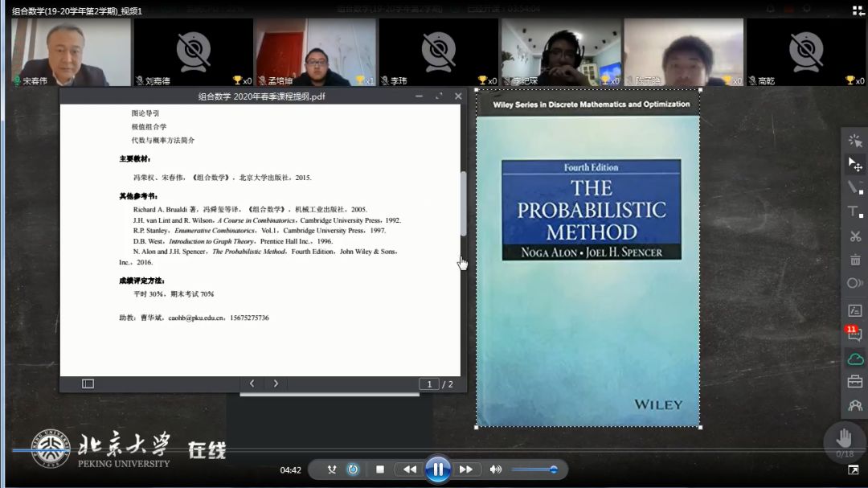The height and width of the screenshot is (488, 868).
Task: Close the PDF viewer window
Action: point(458,96)
